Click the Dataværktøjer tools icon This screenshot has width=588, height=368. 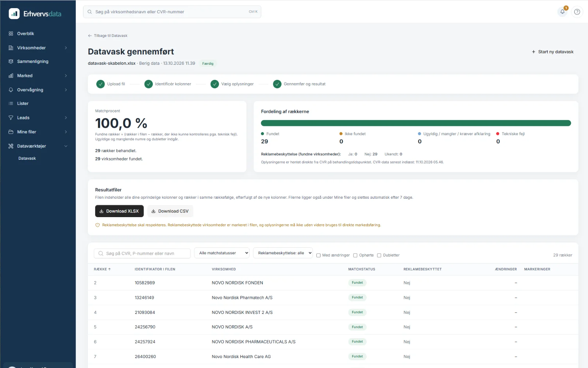[x=11, y=146]
